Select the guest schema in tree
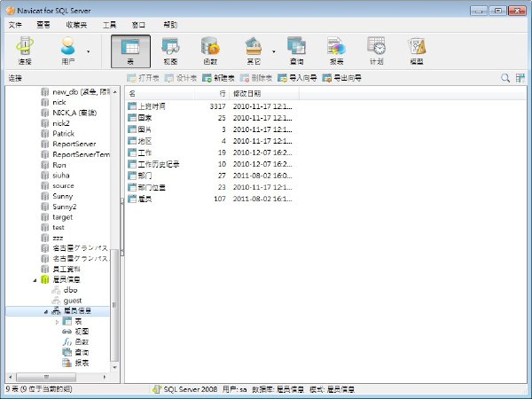 tap(73, 301)
